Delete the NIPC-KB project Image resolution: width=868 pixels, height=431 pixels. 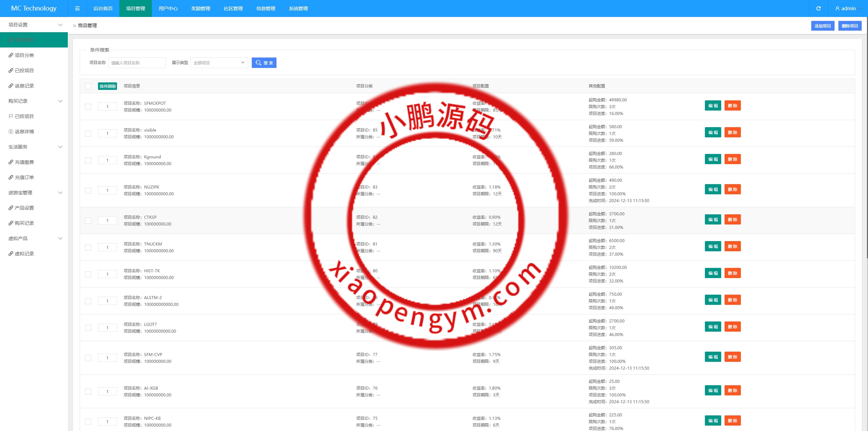pos(732,420)
